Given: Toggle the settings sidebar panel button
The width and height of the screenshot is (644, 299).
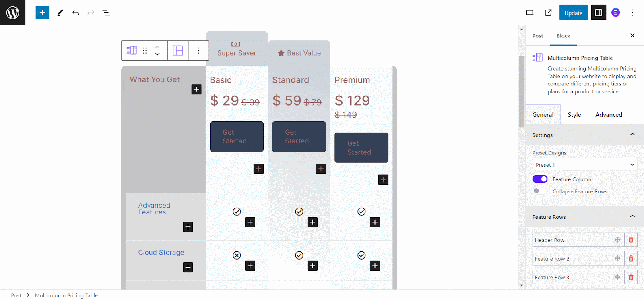Looking at the screenshot, I should (x=599, y=13).
